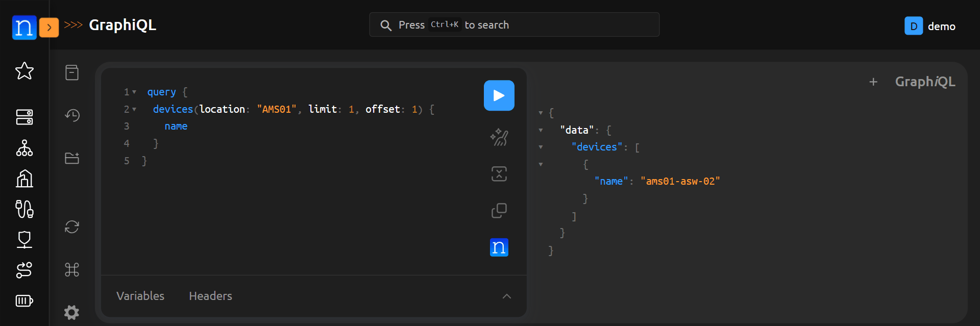
Task: Click the Prettify query icon
Action: pos(499,137)
